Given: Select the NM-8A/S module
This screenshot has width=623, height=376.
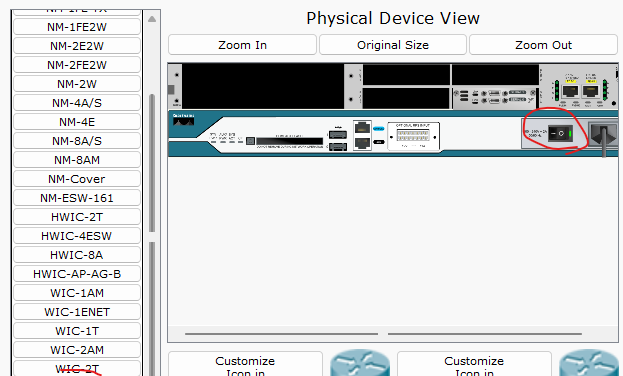Looking at the screenshot, I should point(77,141).
